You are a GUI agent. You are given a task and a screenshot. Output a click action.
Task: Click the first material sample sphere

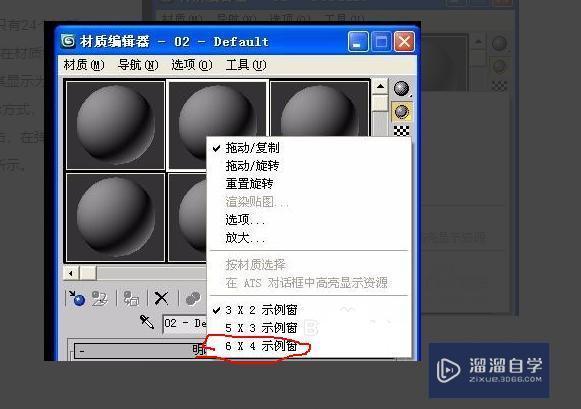(x=115, y=125)
